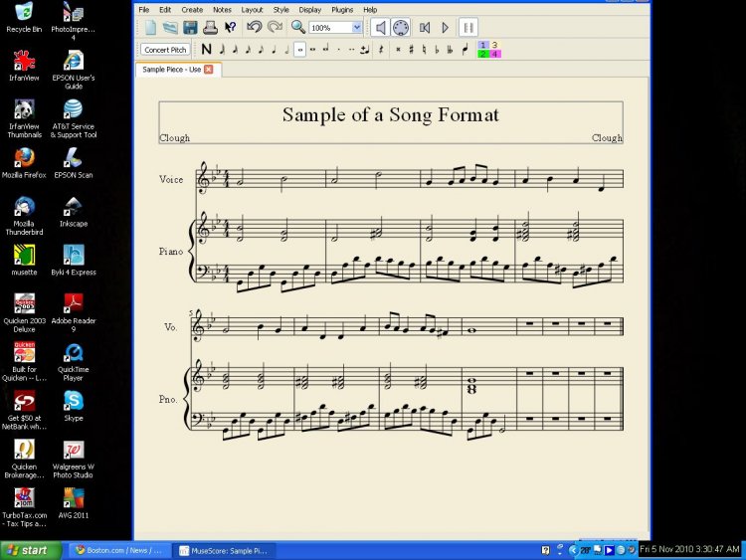Select the Sample Piece score tab
Screen dimensions: 746x560
[171, 70]
